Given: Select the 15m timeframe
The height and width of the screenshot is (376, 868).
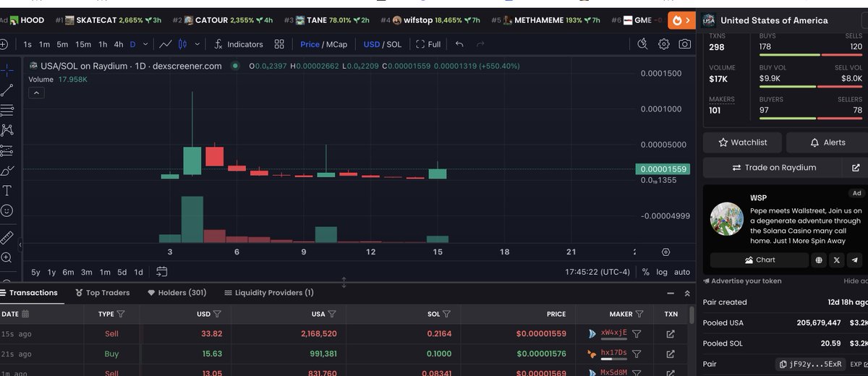Looking at the screenshot, I should [83, 44].
